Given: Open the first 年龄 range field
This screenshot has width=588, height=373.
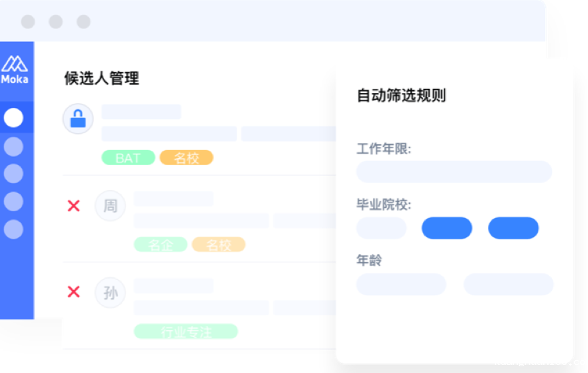Looking at the screenshot, I should click(x=401, y=284).
